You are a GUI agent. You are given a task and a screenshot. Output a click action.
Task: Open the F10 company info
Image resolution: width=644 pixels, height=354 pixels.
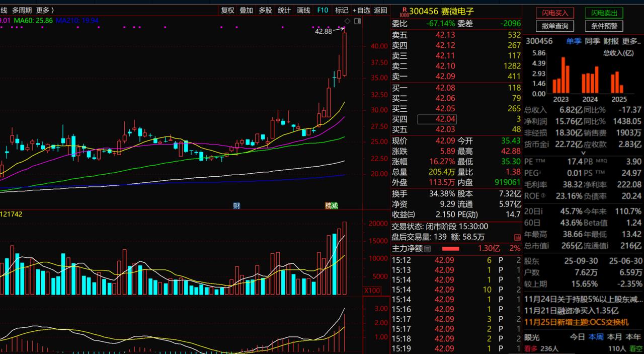point(323,10)
